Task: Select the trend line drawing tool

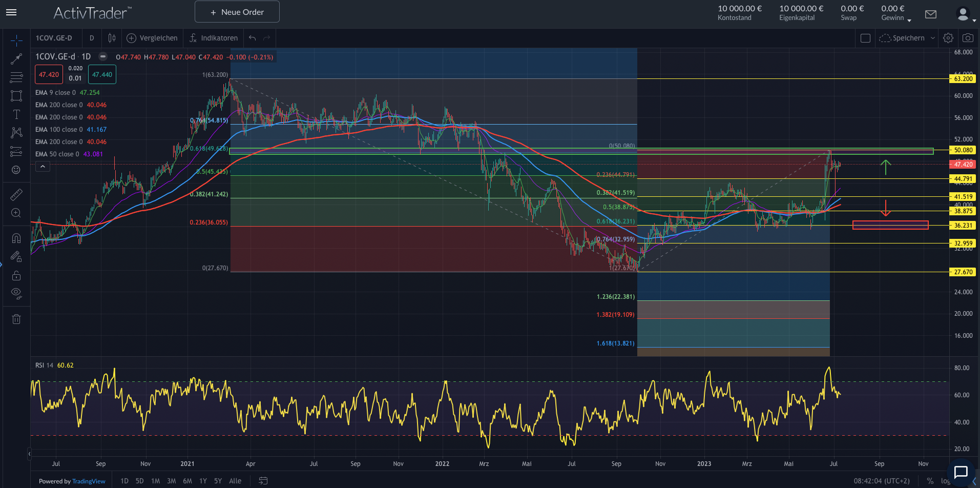Action: 16,59
